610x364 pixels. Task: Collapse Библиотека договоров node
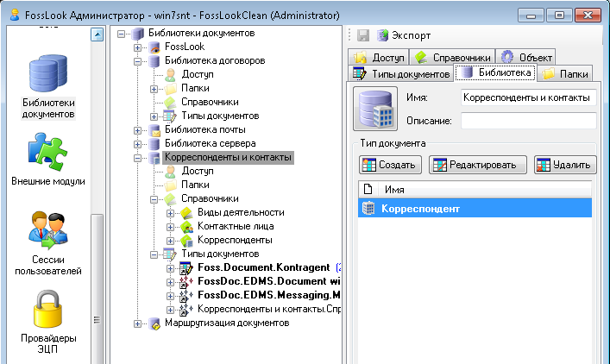138,61
